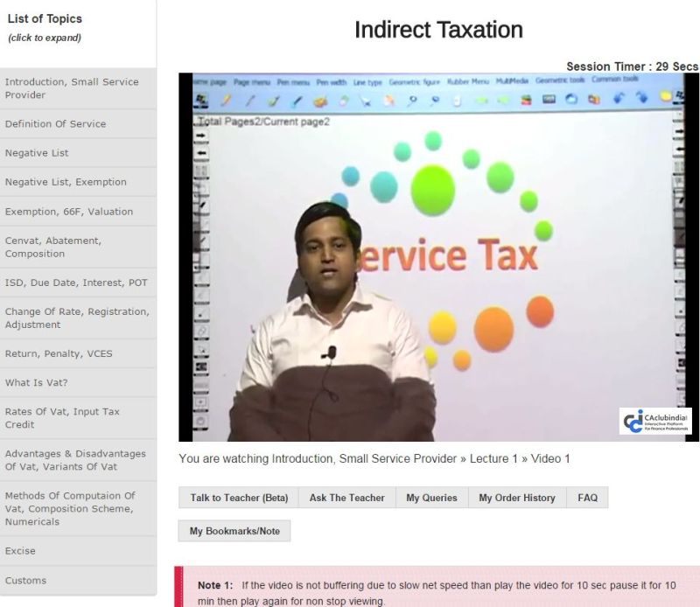Click the lecture video to play or pause

tap(437, 262)
